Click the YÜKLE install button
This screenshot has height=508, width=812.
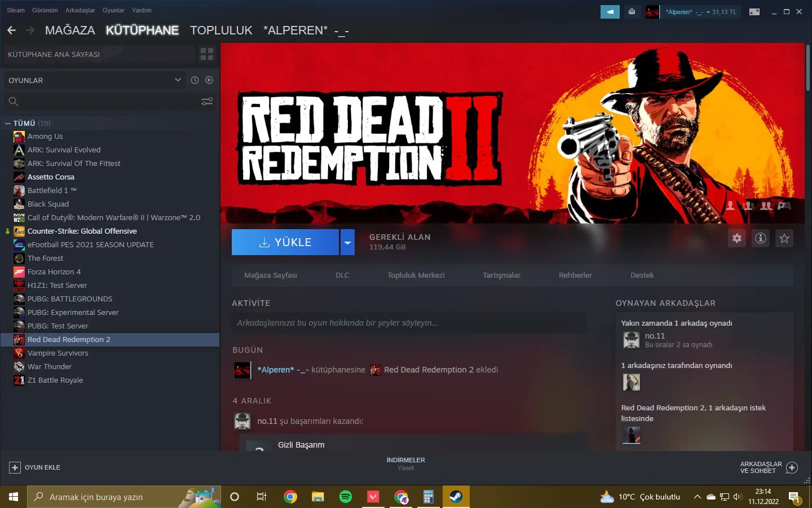coord(285,242)
